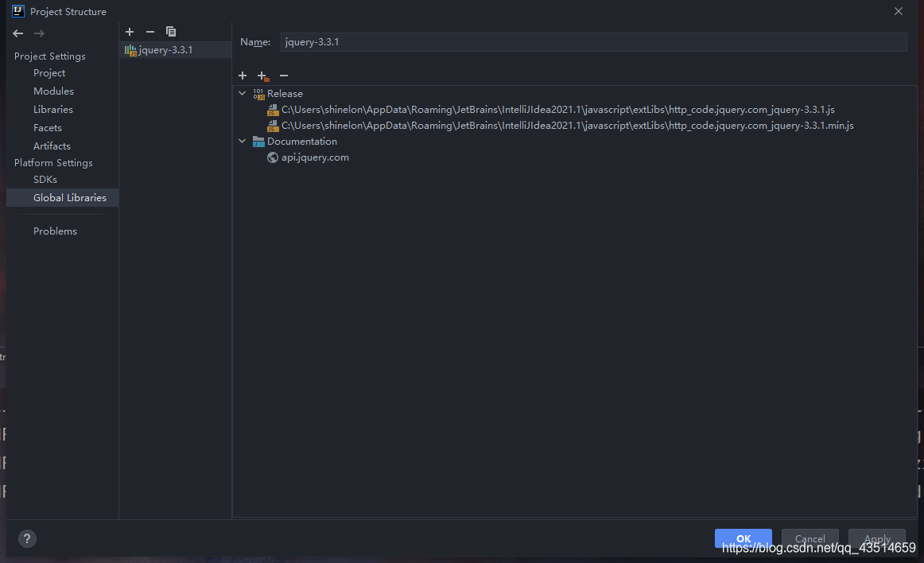Select the jquery-3.3.1 library icon in list
Image resolution: width=924 pixels, height=563 pixels.
coord(130,50)
